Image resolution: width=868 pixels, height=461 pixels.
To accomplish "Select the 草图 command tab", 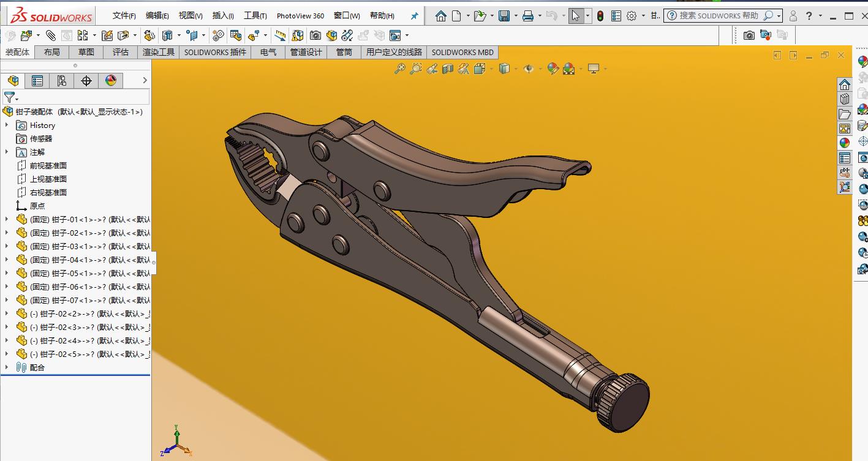I will click(x=86, y=53).
